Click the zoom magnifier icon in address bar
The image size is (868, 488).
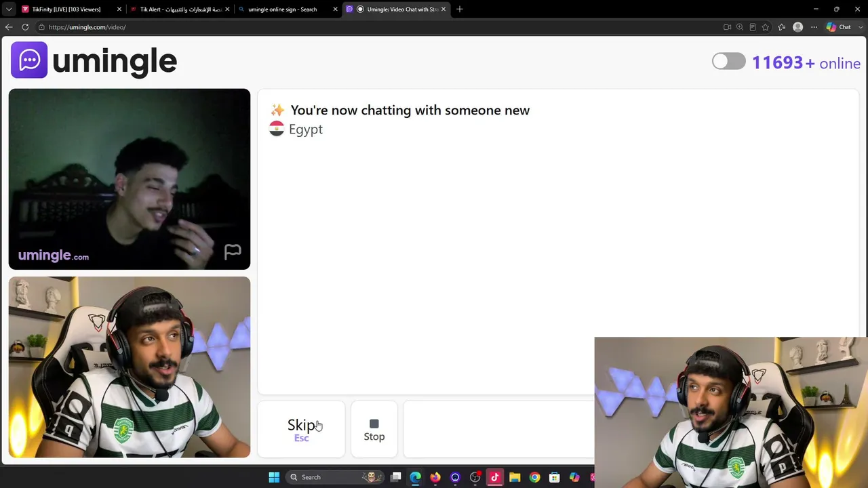coord(740,27)
